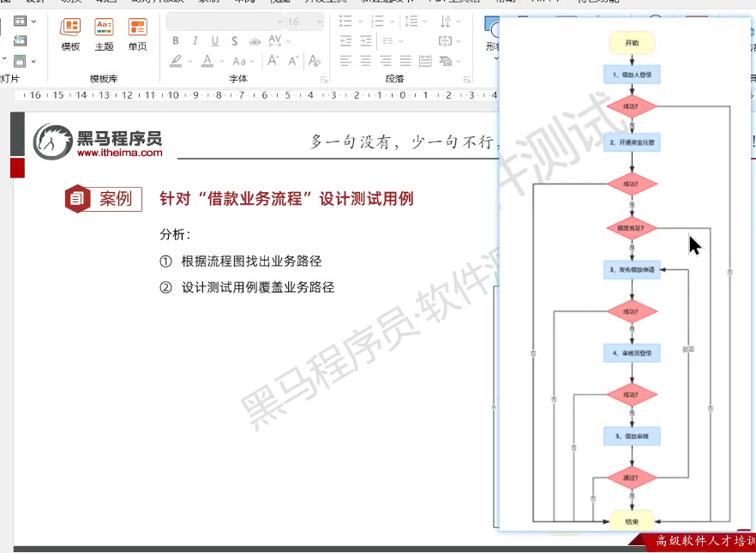
Task: Click the line spacing icon
Action: tap(411, 21)
